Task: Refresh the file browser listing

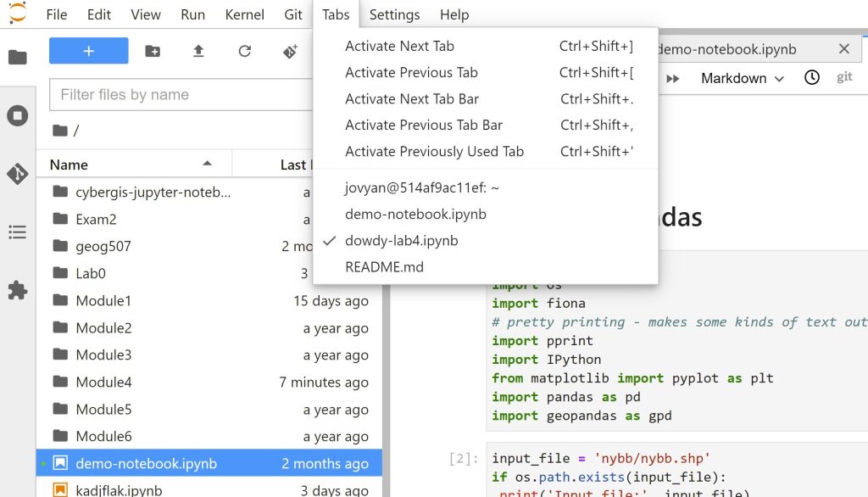Action: click(246, 51)
